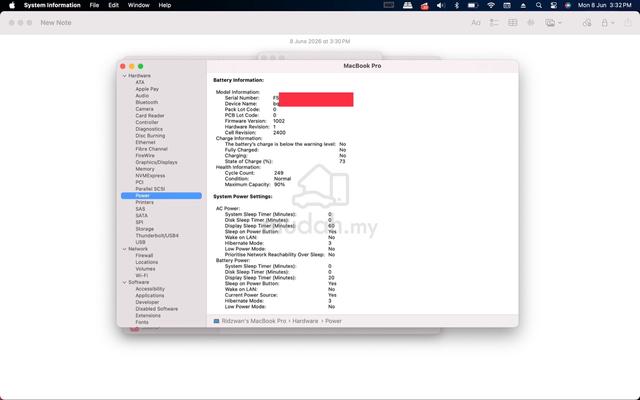Click Hardware in the bottom path bar
640x400 pixels.
(x=305, y=321)
